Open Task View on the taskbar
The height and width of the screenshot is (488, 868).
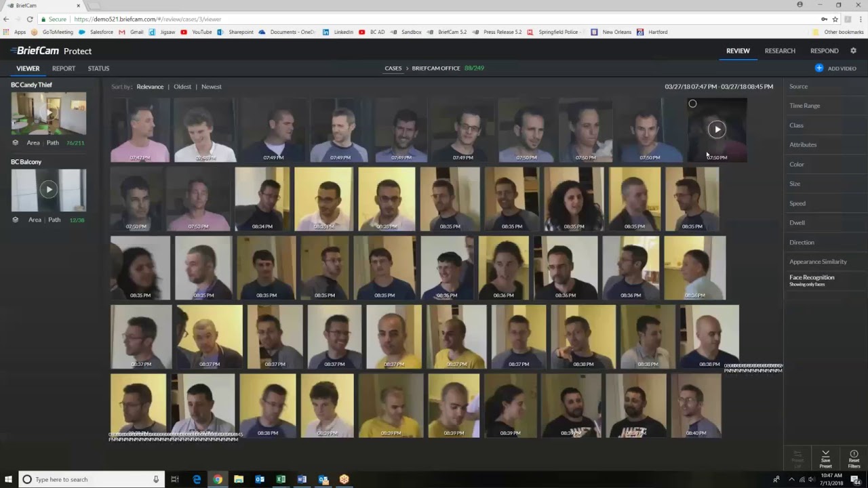pyautogui.click(x=174, y=479)
